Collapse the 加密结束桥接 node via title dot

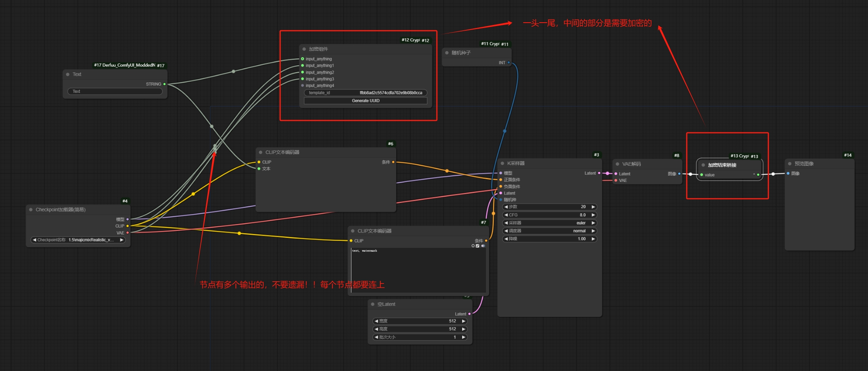pyautogui.click(x=703, y=165)
